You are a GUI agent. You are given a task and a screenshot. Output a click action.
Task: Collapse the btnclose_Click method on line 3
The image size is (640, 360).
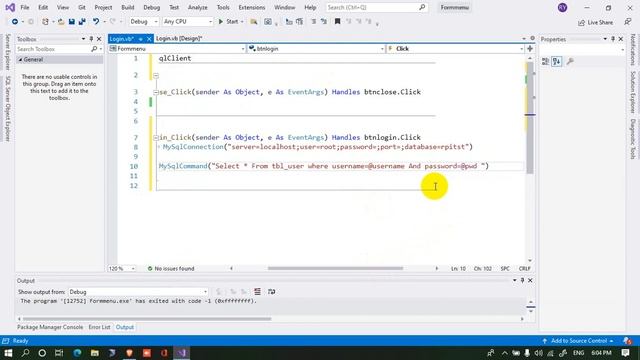(x=156, y=92)
